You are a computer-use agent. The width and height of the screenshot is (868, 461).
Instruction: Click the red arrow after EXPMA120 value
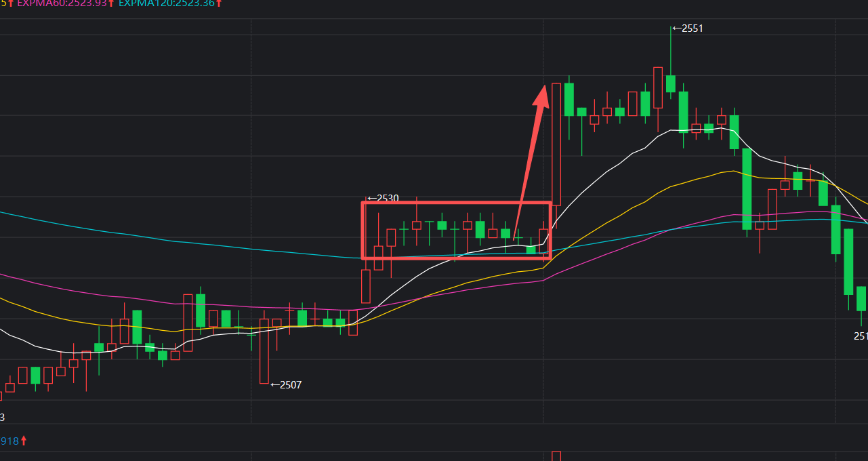coord(219,3)
